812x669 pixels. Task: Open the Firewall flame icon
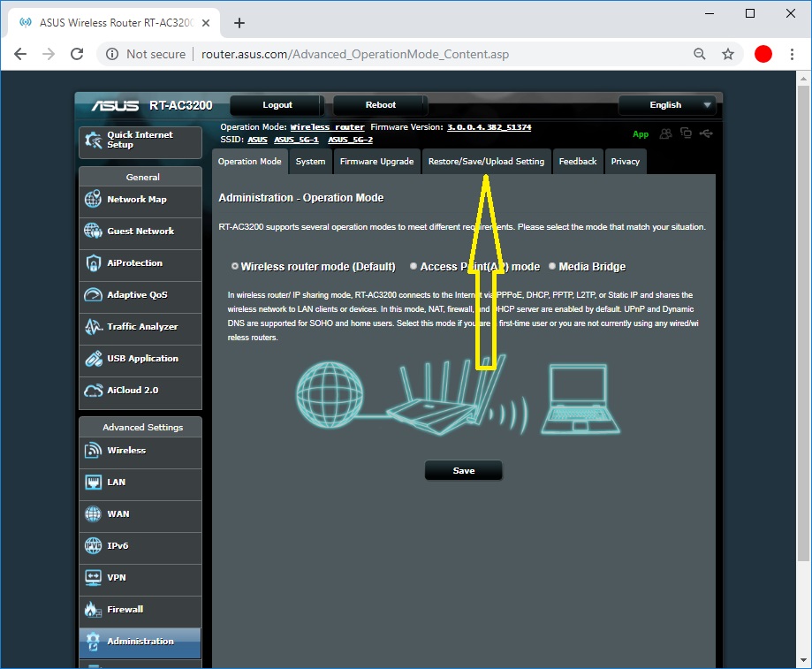(x=93, y=610)
